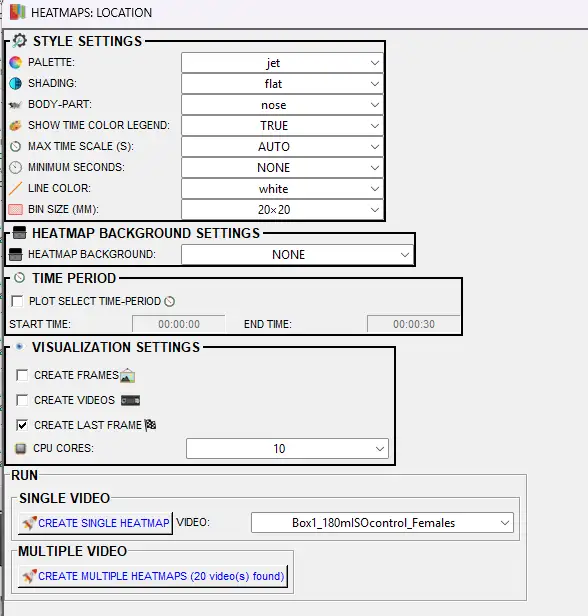Open Max Time Scale dropdown showing AUTO
Screen dimensions: 588x616
282,147
